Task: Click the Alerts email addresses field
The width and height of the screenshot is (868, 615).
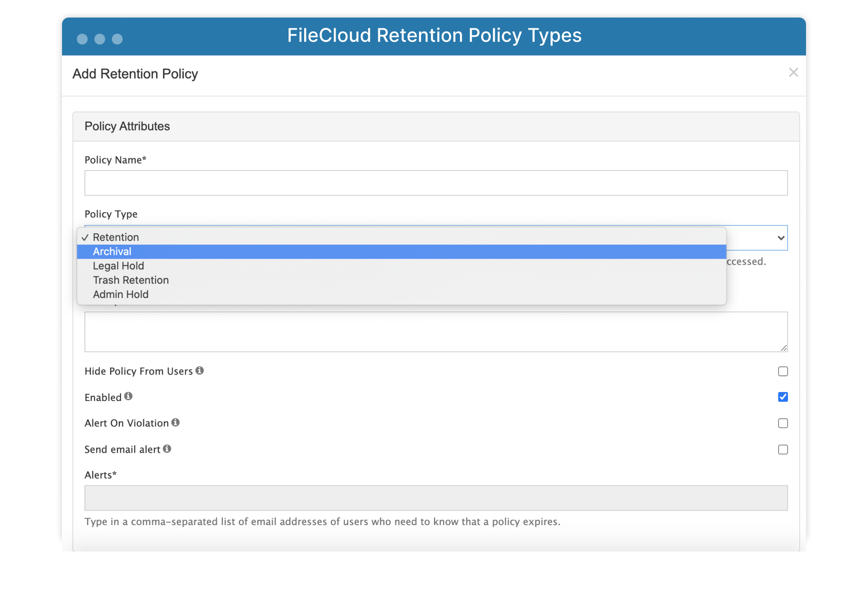Action: [436, 498]
